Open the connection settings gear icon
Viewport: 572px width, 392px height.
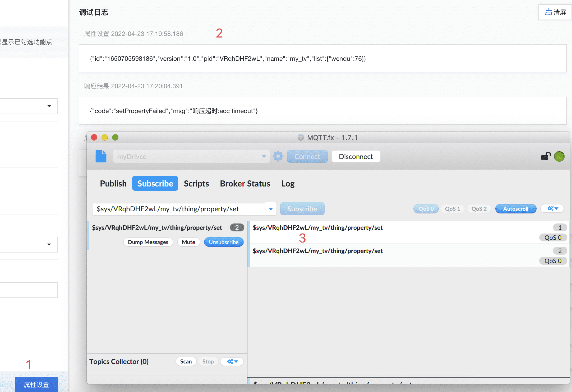click(278, 156)
